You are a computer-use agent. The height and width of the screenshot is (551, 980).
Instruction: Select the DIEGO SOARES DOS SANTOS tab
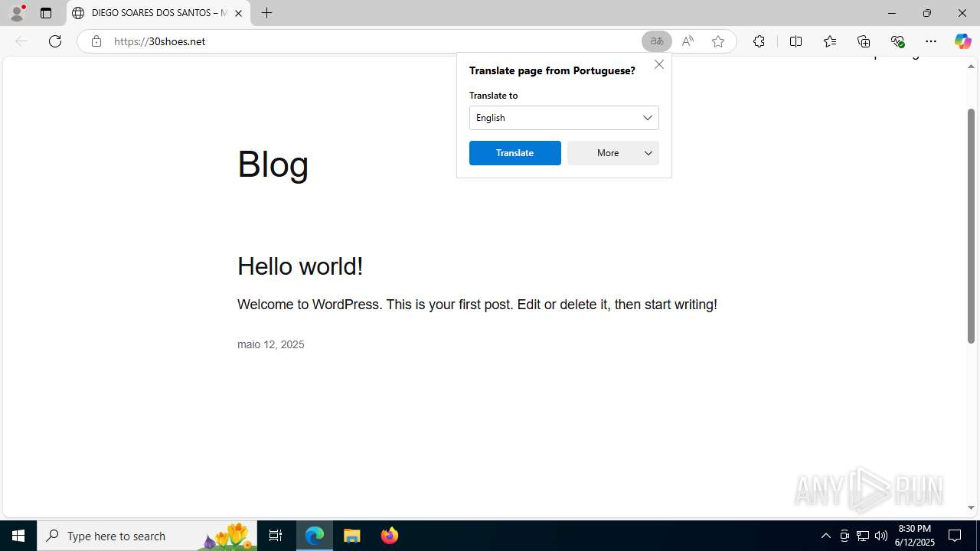(158, 13)
